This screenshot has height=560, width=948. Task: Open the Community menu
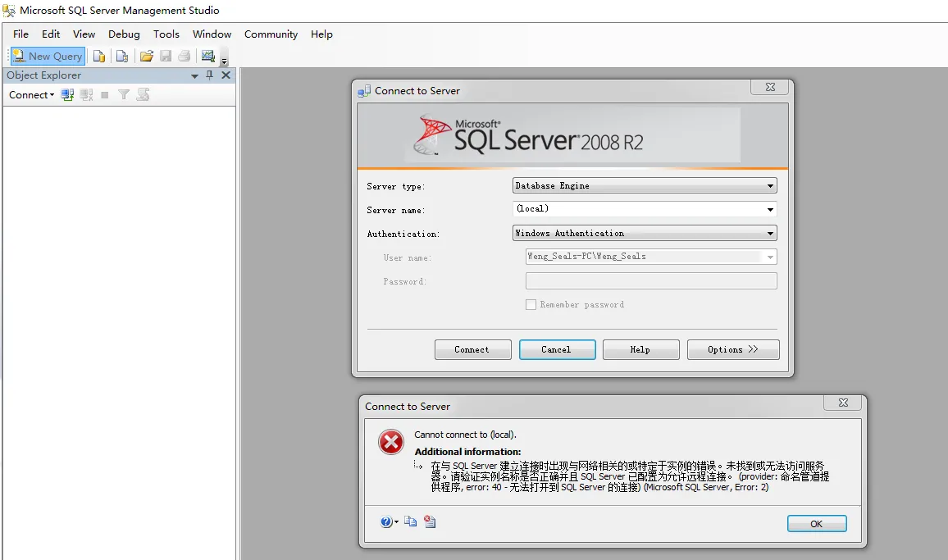click(x=271, y=34)
